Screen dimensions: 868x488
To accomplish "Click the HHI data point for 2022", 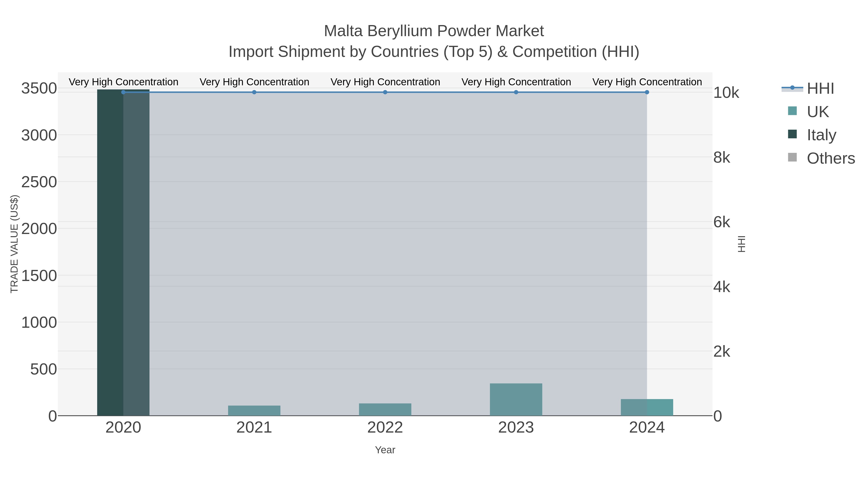I will coord(385,92).
